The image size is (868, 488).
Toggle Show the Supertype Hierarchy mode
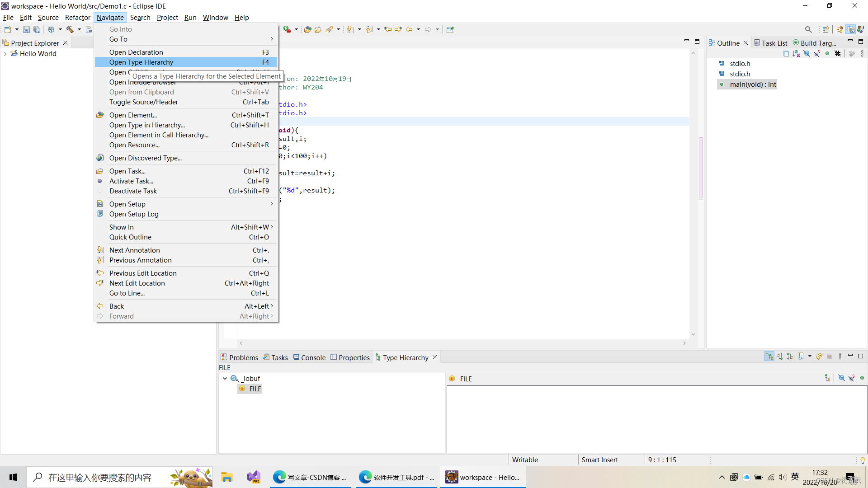click(780, 357)
